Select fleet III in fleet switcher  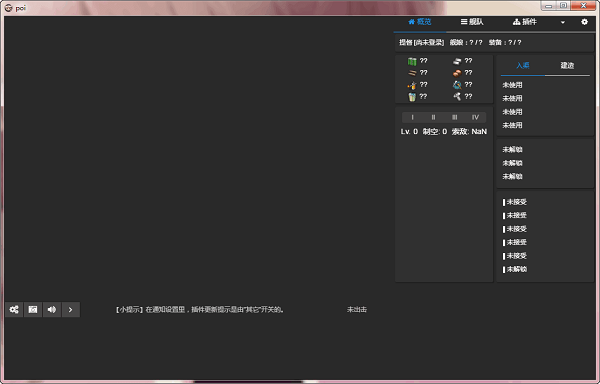tap(455, 117)
